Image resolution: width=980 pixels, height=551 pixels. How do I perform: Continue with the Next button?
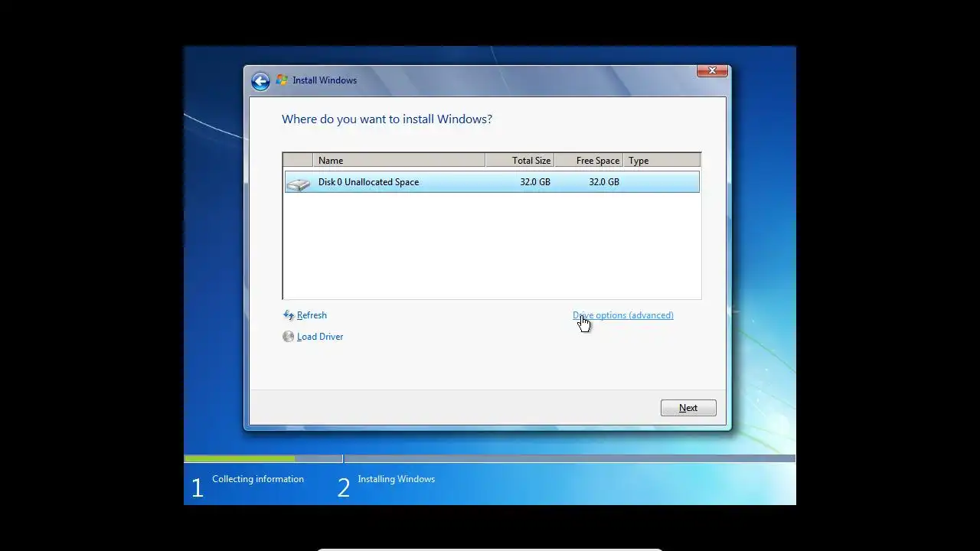(688, 408)
